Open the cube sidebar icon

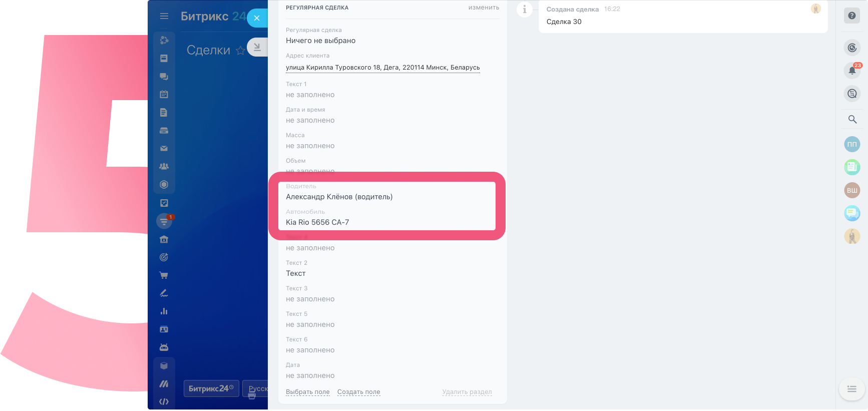pos(164,366)
